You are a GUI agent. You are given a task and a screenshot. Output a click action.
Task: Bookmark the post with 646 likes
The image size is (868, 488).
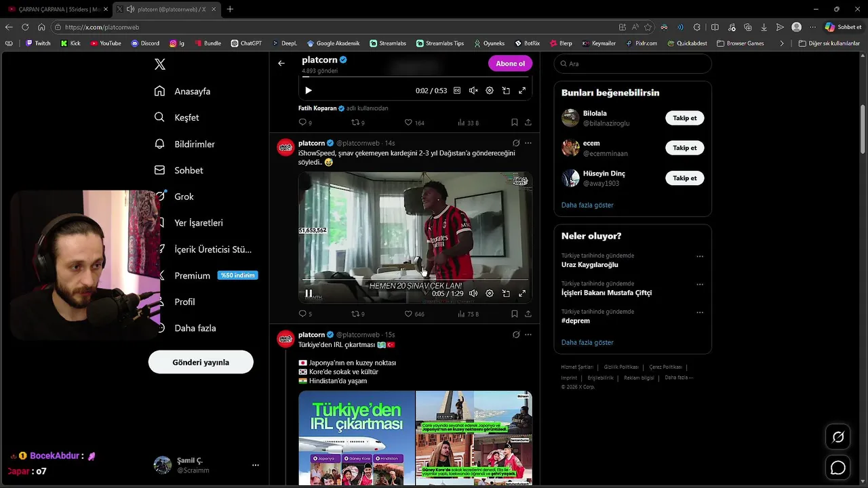[515, 314]
